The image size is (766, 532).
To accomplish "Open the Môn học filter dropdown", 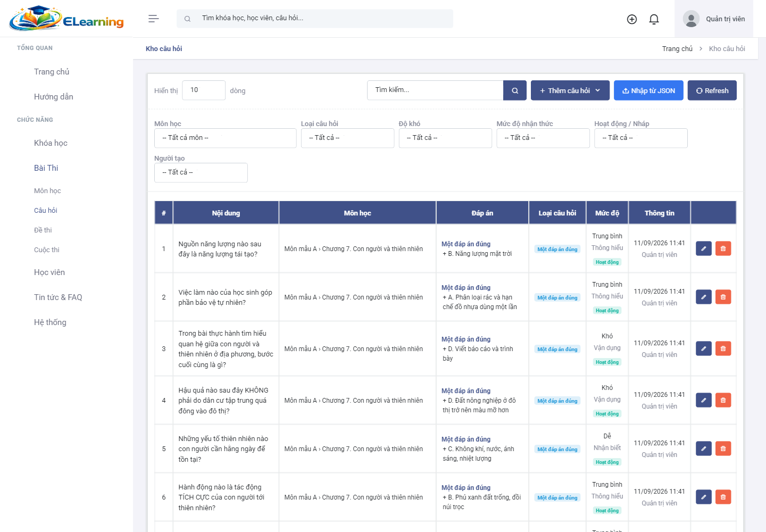I will click(225, 138).
